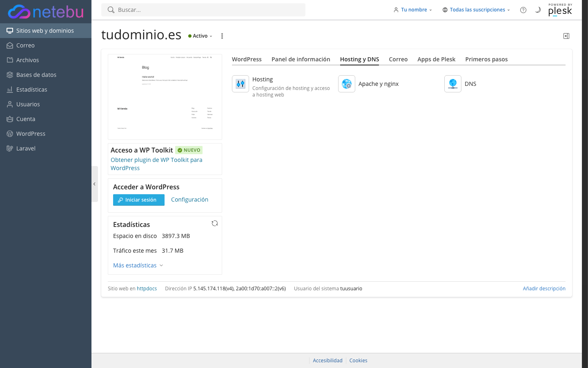
Task: Open Estadísticas in the sidebar
Action: click(46, 90)
